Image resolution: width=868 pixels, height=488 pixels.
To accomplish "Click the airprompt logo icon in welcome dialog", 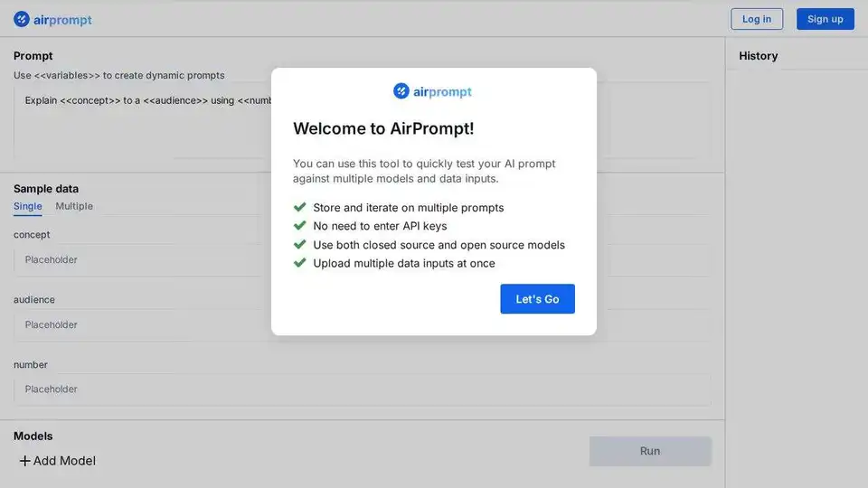I will coord(401,90).
